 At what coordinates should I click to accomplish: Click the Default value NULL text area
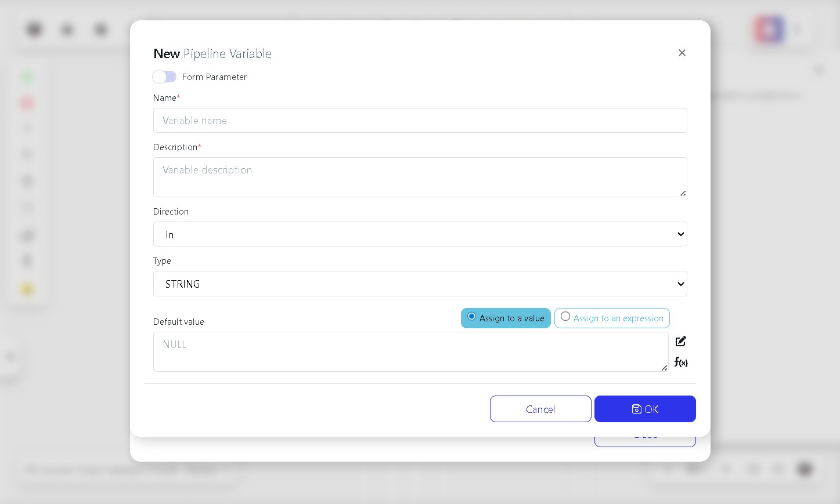(410, 351)
